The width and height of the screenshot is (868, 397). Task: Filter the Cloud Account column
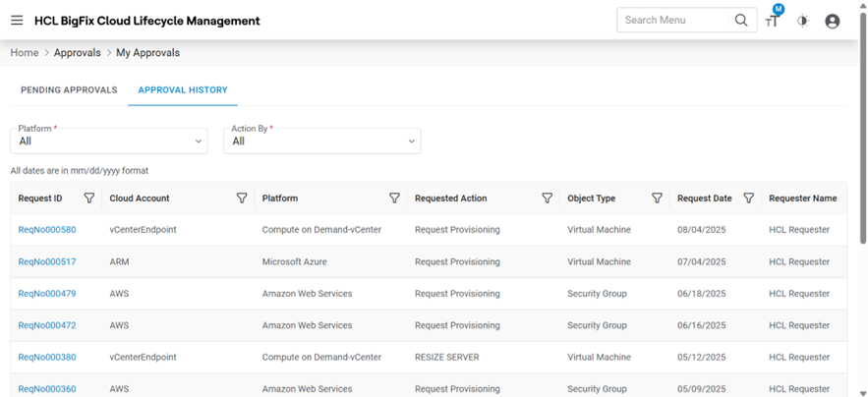pyautogui.click(x=242, y=198)
